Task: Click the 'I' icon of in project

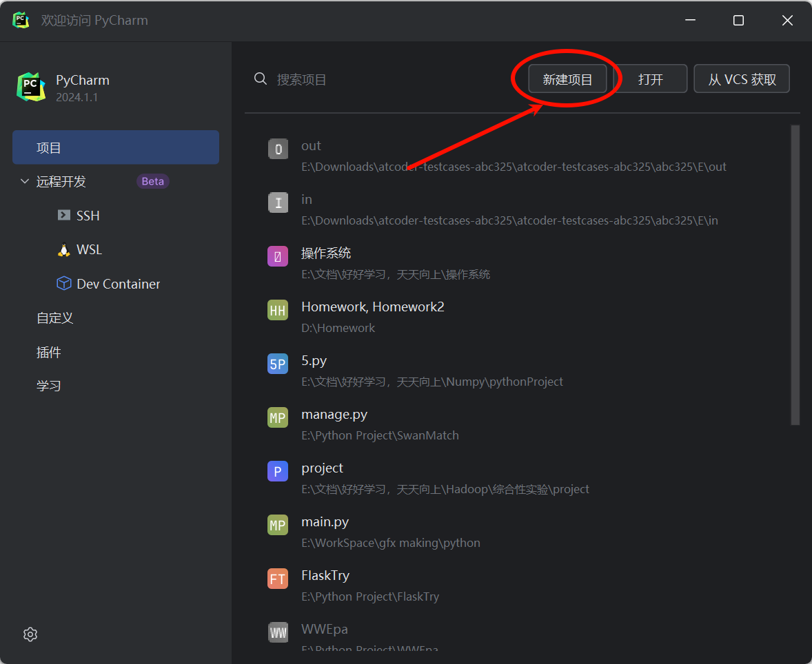Action: coord(278,203)
